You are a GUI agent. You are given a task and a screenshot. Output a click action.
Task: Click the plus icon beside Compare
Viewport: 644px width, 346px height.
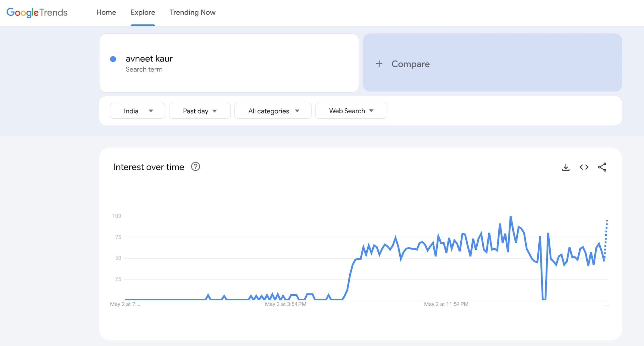pos(379,64)
